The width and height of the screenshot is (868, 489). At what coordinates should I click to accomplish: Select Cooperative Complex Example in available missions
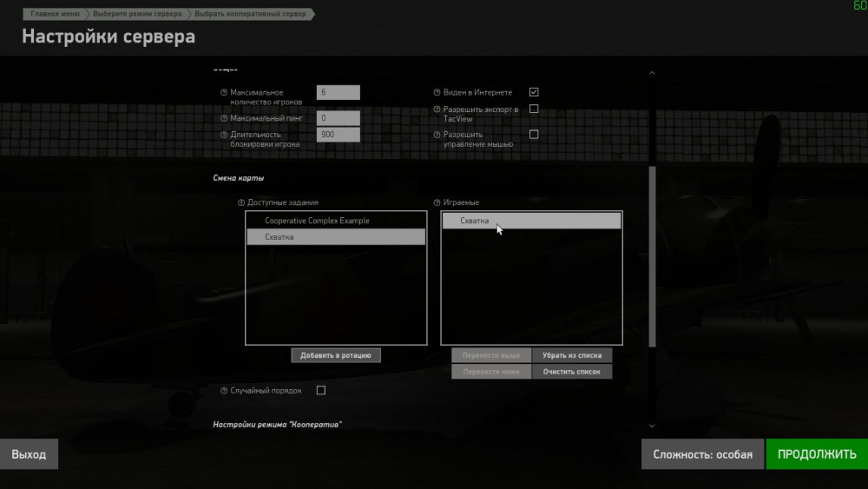pyautogui.click(x=336, y=221)
